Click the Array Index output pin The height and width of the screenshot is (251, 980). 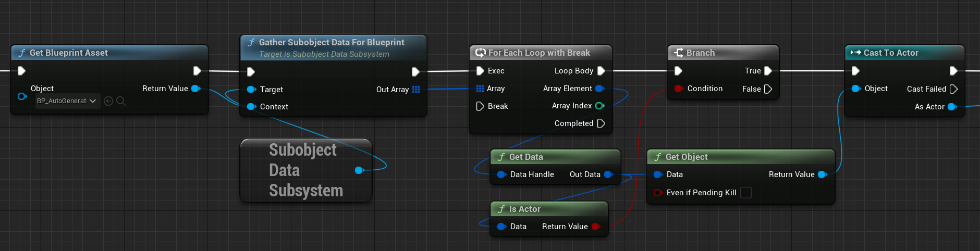(x=600, y=106)
